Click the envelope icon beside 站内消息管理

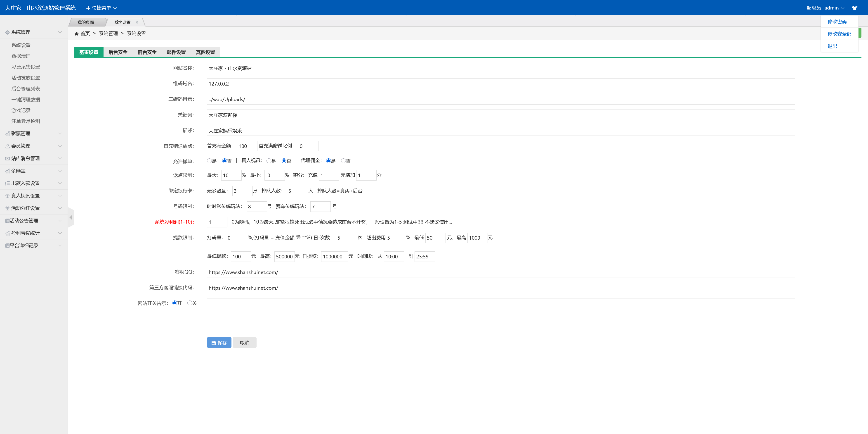7,158
